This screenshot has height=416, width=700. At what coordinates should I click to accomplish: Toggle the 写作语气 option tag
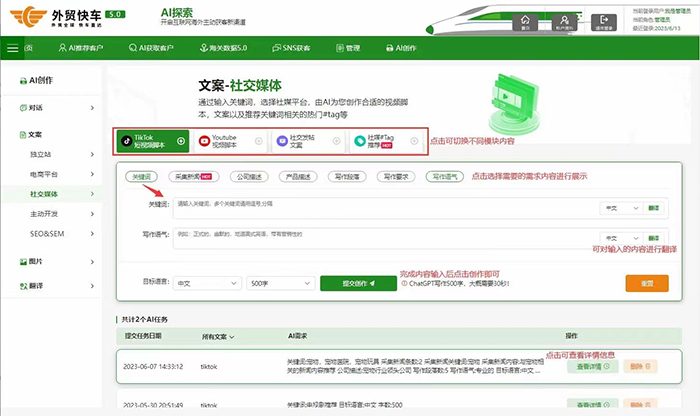click(x=445, y=176)
